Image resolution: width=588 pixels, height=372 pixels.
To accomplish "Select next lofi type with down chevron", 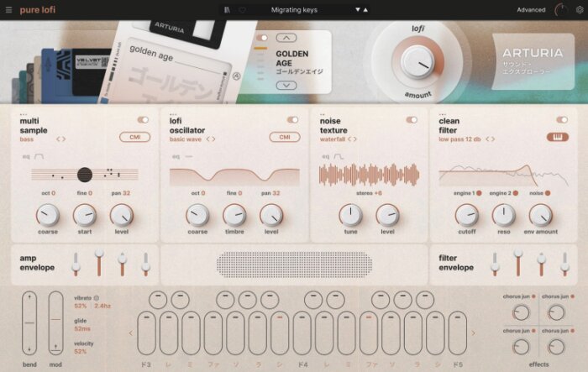I will (x=286, y=86).
